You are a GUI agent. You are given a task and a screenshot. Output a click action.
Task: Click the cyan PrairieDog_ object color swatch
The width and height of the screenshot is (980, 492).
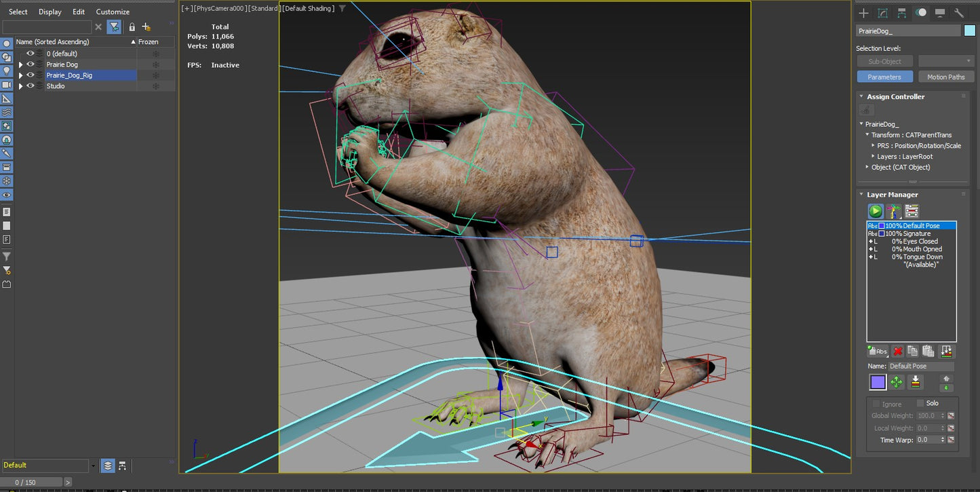[x=971, y=31]
